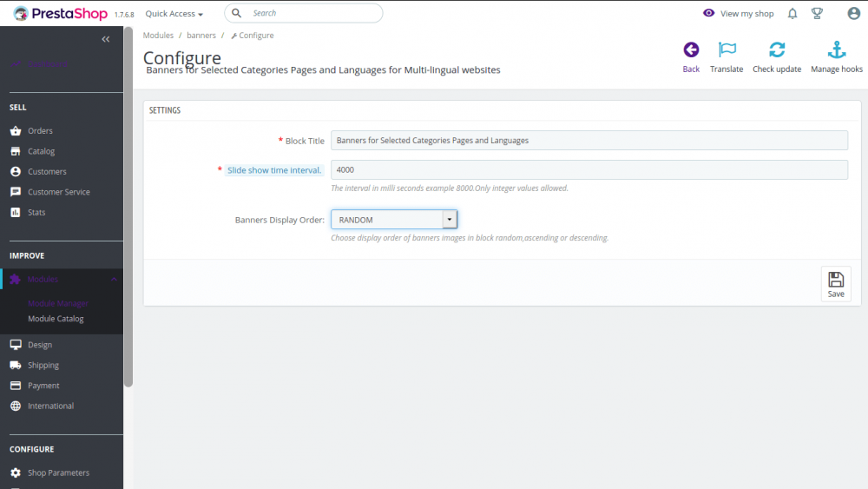The height and width of the screenshot is (489, 868).
Task: Open Catalog in the sidebar
Action: click(41, 151)
